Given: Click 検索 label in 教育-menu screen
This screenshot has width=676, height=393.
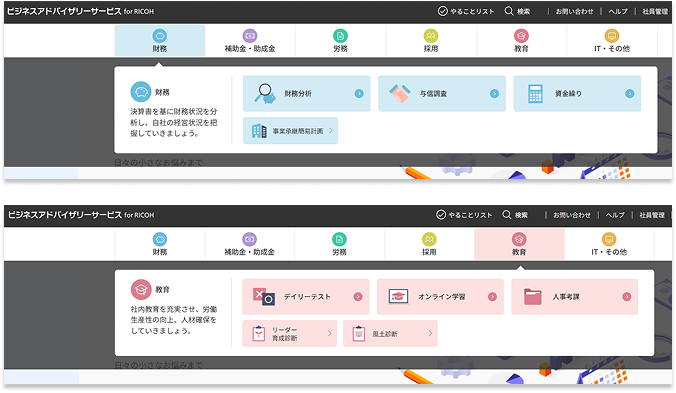Looking at the screenshot, I should [x=521, y=215].
